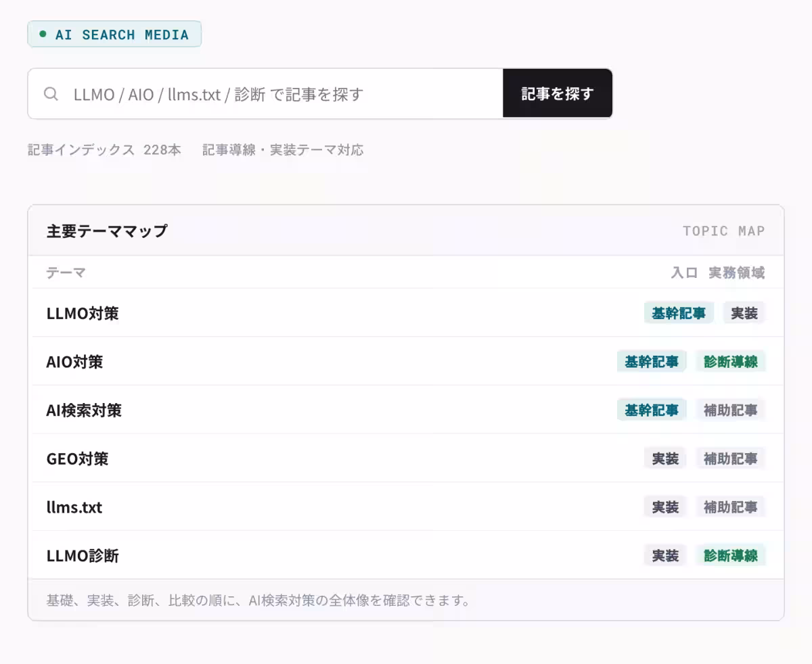Click the 入口 column header
The height and width of the screenshot is (664, 812).
(x=684, y=273)
